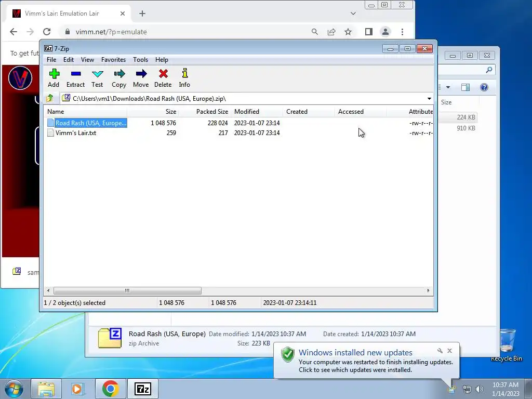Open notification options wrench icon

click(440, 351)
